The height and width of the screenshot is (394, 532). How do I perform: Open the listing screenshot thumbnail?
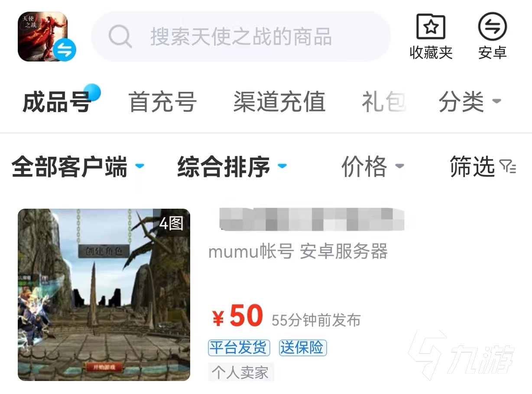click(104, 295)
